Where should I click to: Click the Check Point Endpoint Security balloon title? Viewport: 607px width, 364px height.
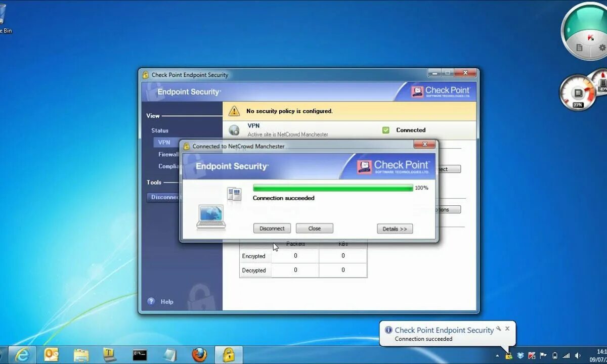[444, 330]
